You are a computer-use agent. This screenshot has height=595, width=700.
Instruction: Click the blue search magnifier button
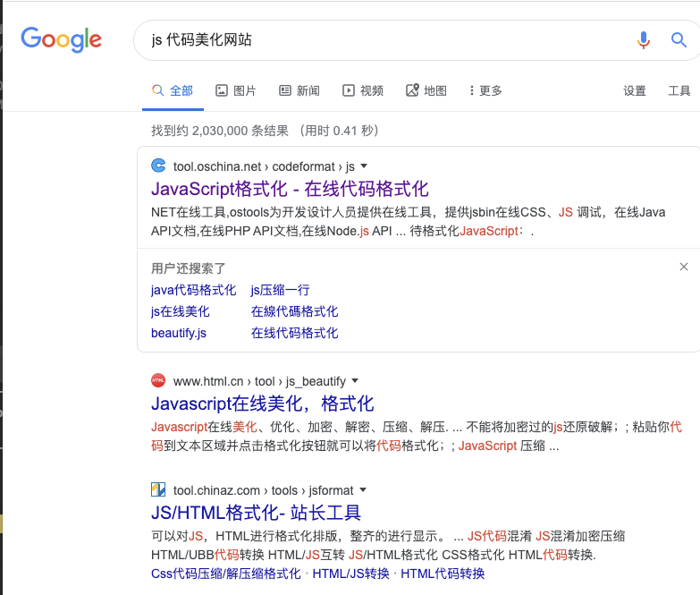[679, 40]
